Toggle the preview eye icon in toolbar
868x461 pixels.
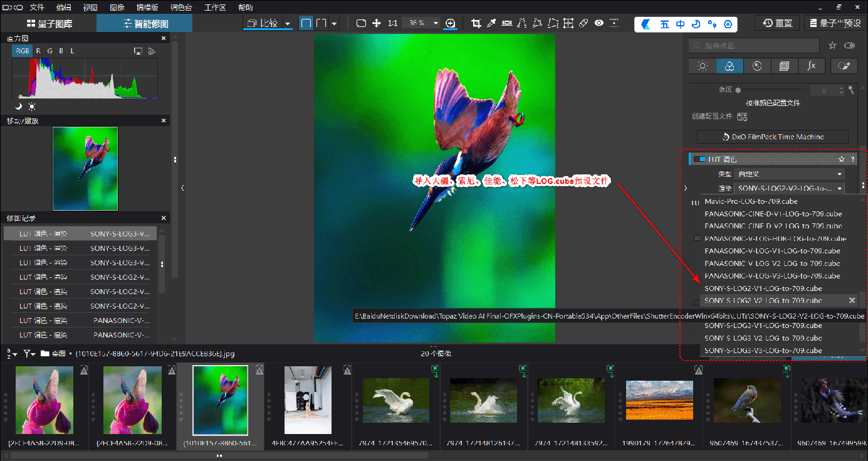pos(599,23)
